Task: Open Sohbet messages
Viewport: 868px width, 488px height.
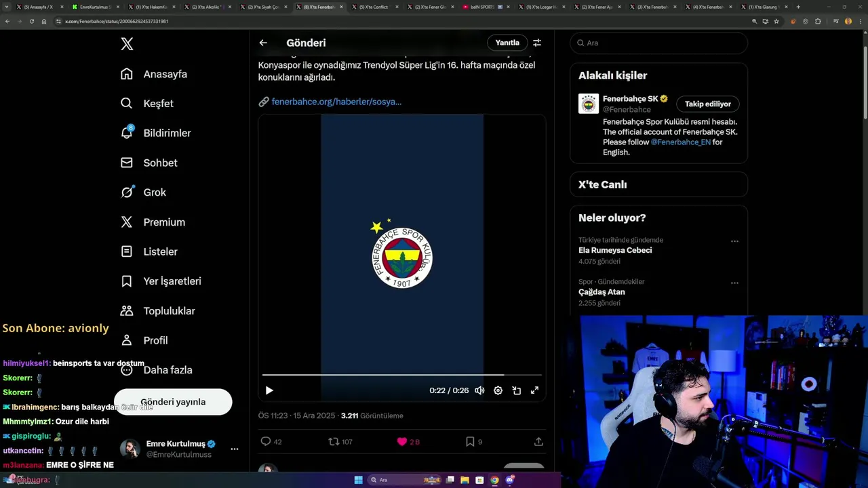Action: point(149,163)
